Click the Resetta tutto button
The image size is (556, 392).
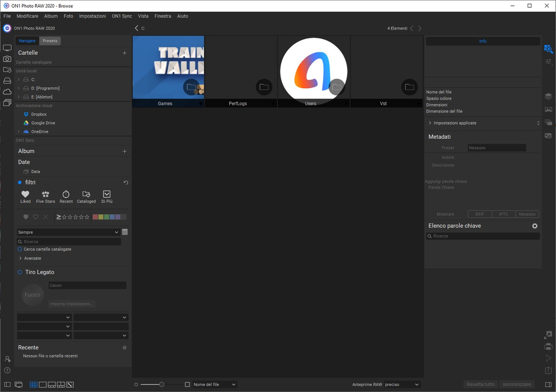(x=481, y=385)
